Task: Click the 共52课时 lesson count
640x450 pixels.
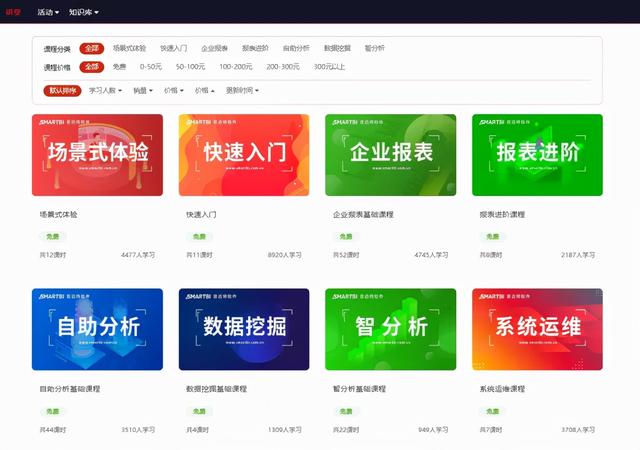Action: coord(346,255)
